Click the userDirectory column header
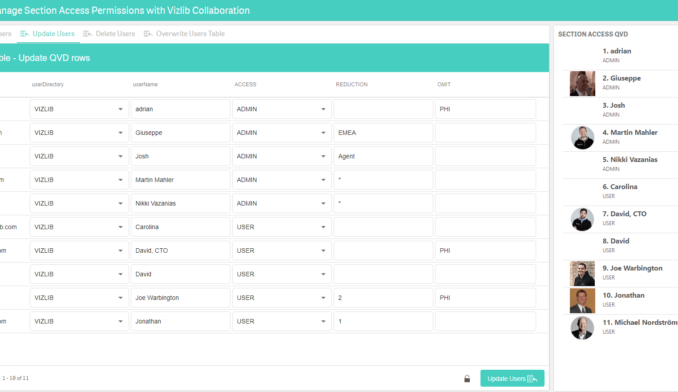The width and height of the screenshot is (678, 392). (48, 84)
